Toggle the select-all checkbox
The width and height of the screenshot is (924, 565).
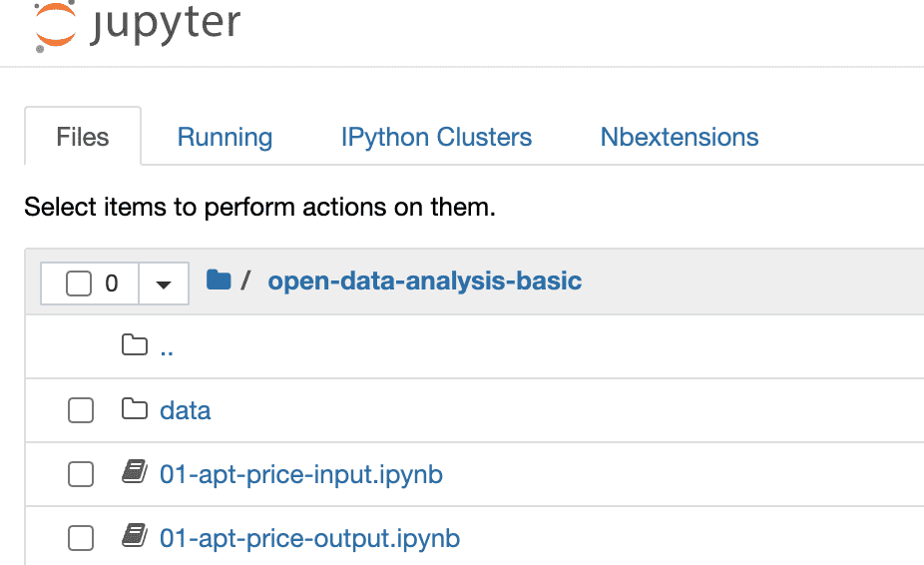click(x=79, y=283)
